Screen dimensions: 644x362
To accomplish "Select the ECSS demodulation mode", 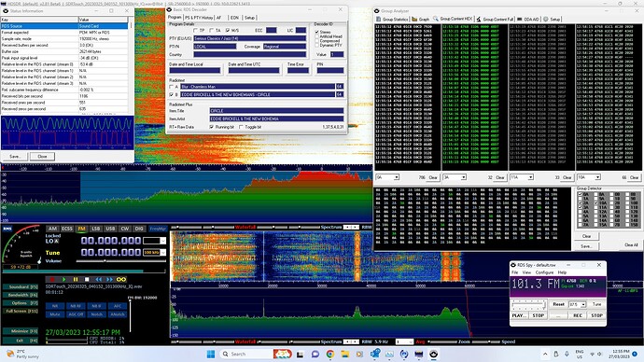I will [66, 229].
